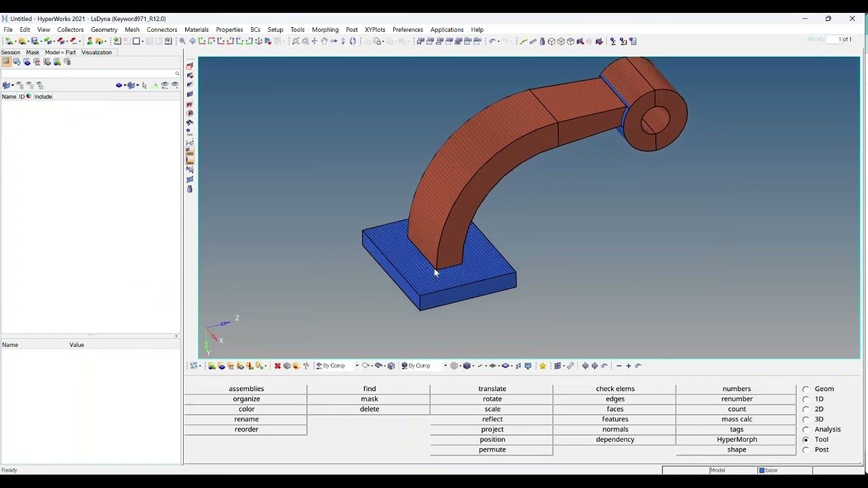Click the left blue arrow in bottom toolbar
868x488 pixels.
[585, 366]
